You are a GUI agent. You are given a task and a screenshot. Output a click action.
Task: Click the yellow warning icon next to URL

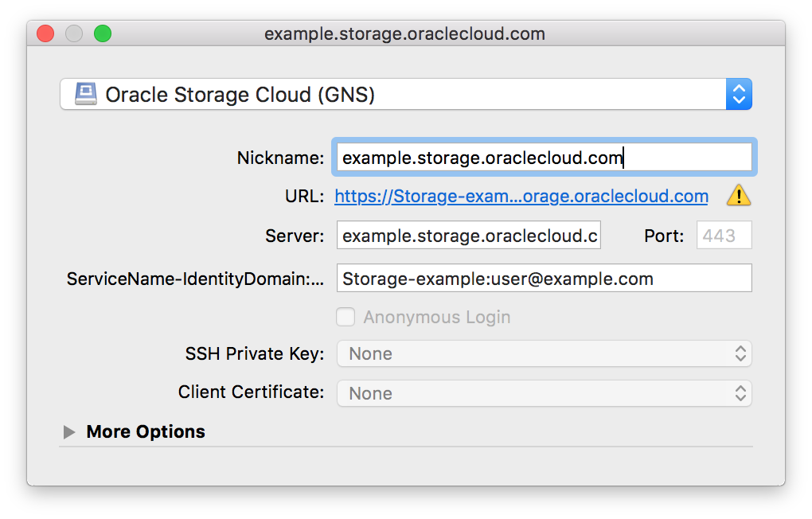tap(739, 196)
